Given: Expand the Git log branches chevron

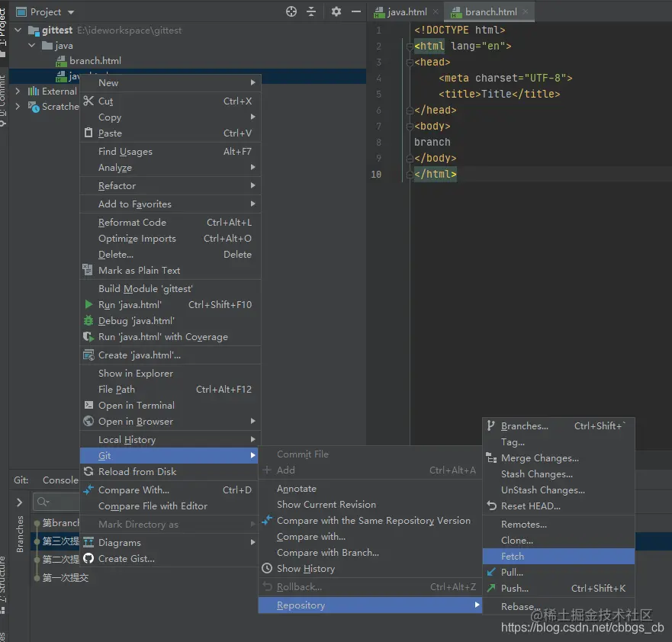Looking at the screenshot, I should 19,502.
